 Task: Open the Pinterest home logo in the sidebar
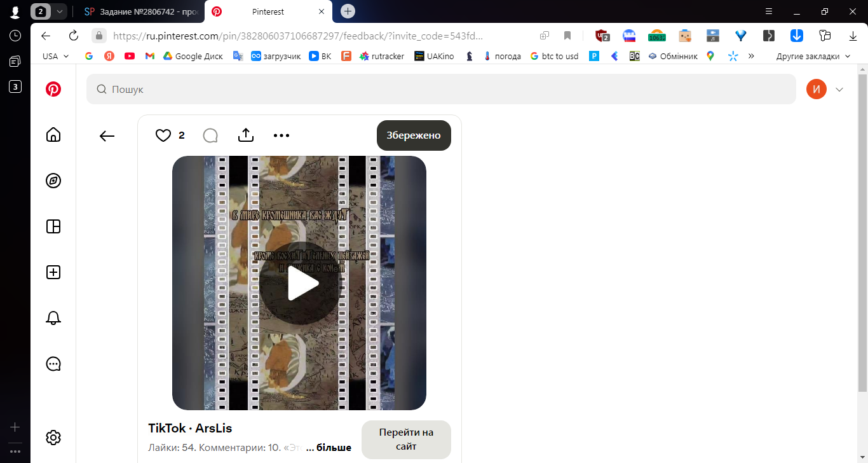(x=53, y=89)
